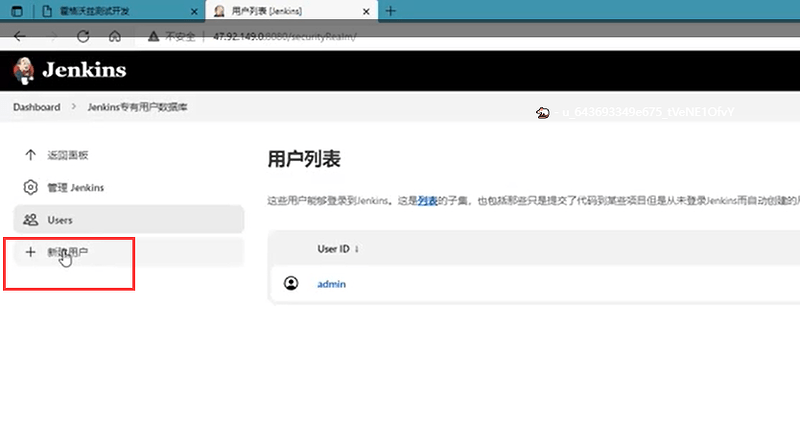Click the breadcrumb chevron after Dashboard
Screen dimensions: 800x423
click(74, 107)
